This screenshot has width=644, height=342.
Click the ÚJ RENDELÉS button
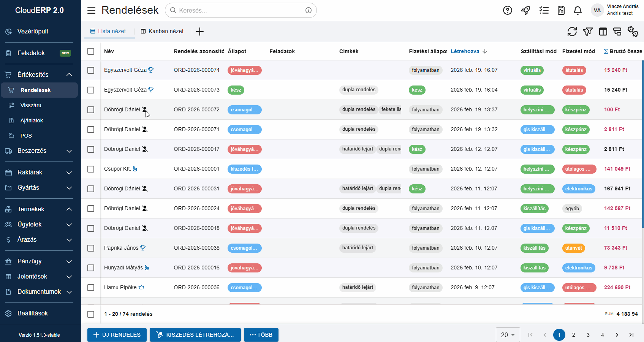(x=117, y=335)
